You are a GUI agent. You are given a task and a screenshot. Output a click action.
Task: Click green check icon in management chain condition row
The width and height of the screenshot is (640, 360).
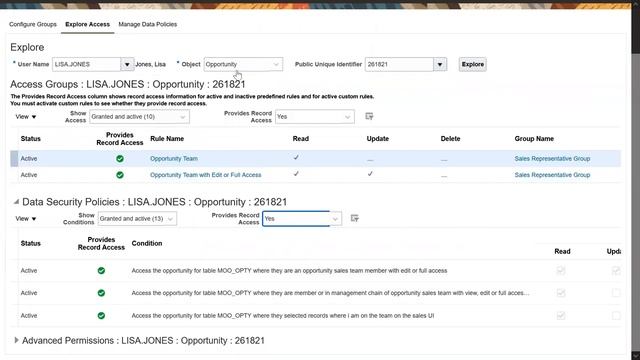point(101,293)
